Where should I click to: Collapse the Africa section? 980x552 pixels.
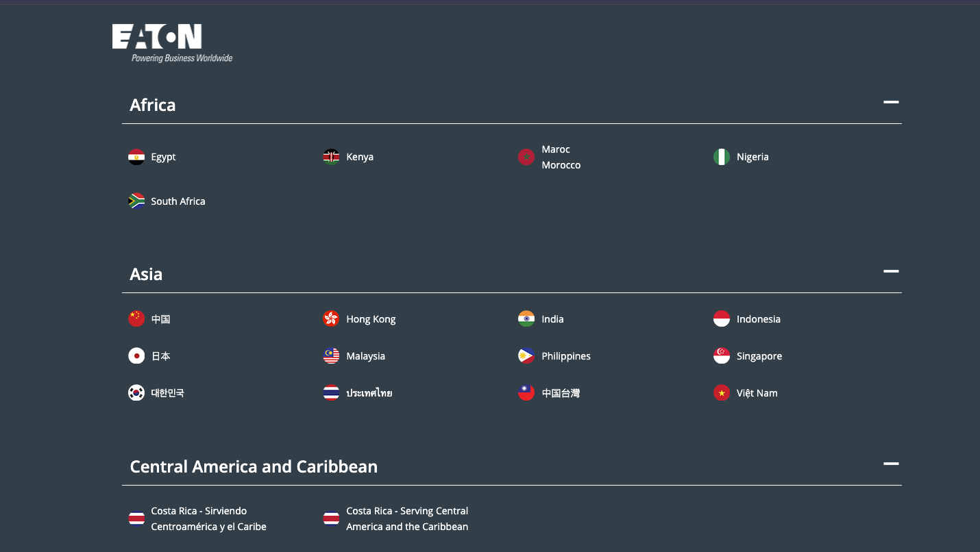click(x=890, y=103)
